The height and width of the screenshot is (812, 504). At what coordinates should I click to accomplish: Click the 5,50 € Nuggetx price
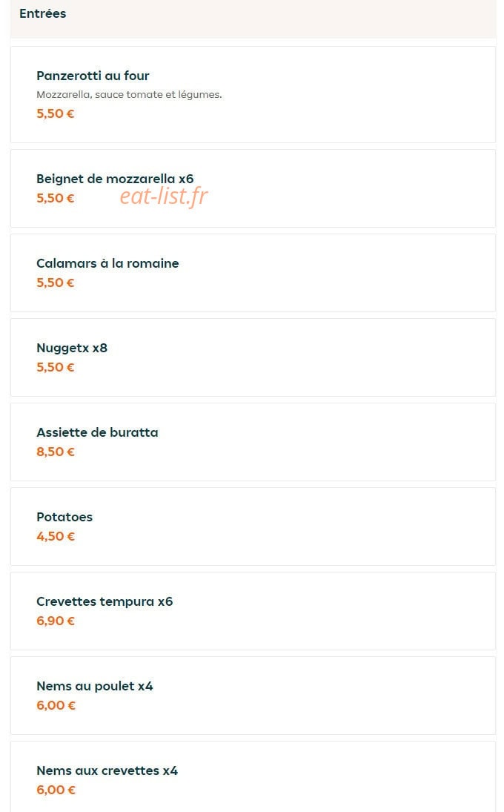[x=56, y=367]
